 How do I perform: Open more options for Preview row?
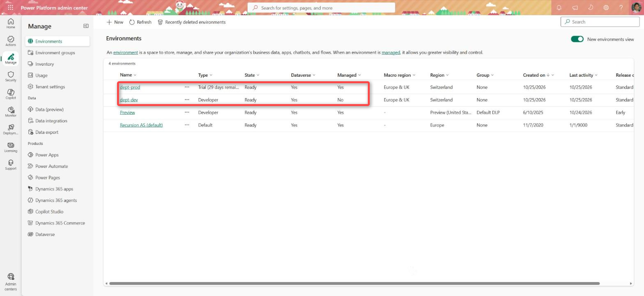187,112
